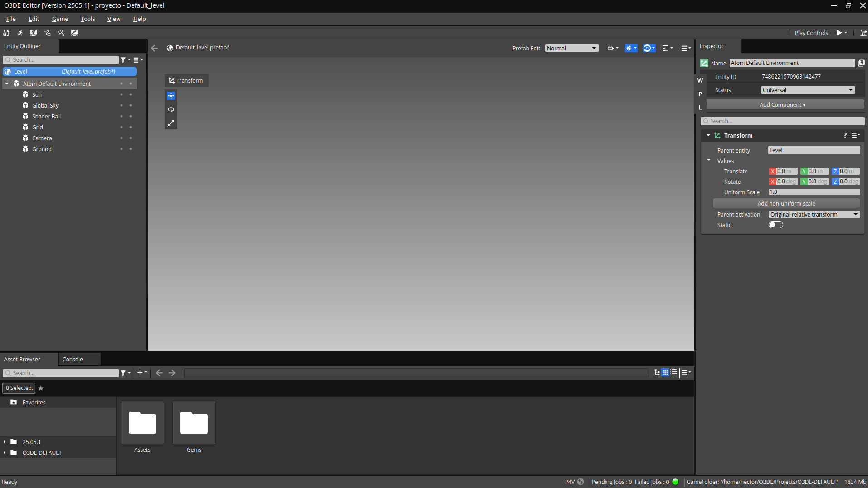Click the viewport debug (bug) icon

tap(629, 48)
